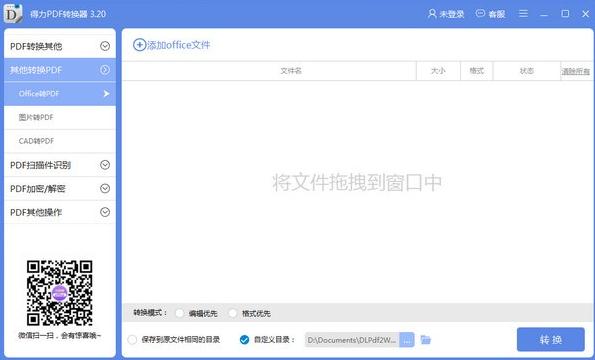Click the app logo icon in title bar

13,14
